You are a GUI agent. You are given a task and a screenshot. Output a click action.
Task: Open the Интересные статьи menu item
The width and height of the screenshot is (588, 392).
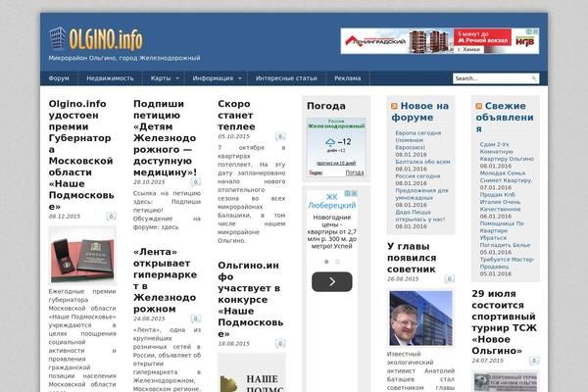point(286,78)
